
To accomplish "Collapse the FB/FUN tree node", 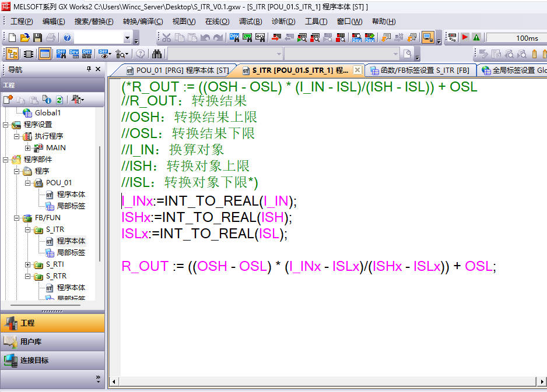I will [x=16, y=218].
